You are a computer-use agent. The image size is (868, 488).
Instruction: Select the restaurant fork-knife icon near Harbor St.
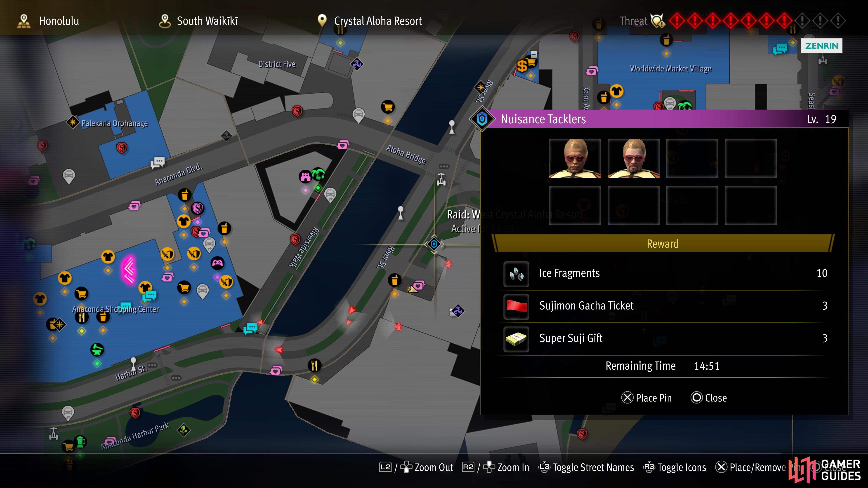coord(314,365)
